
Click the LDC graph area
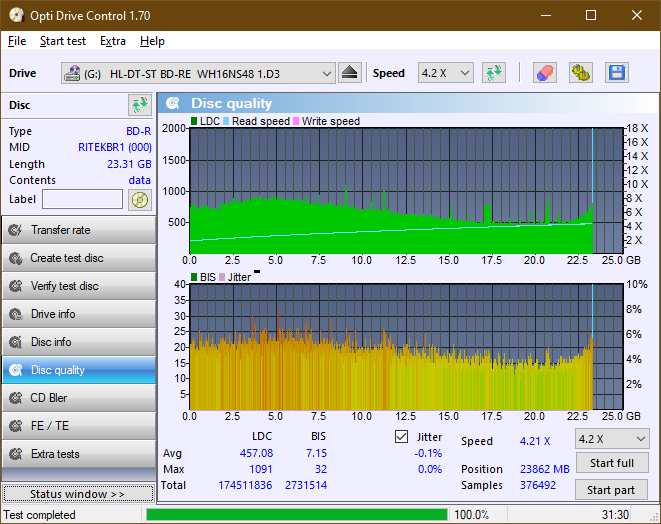406,191
